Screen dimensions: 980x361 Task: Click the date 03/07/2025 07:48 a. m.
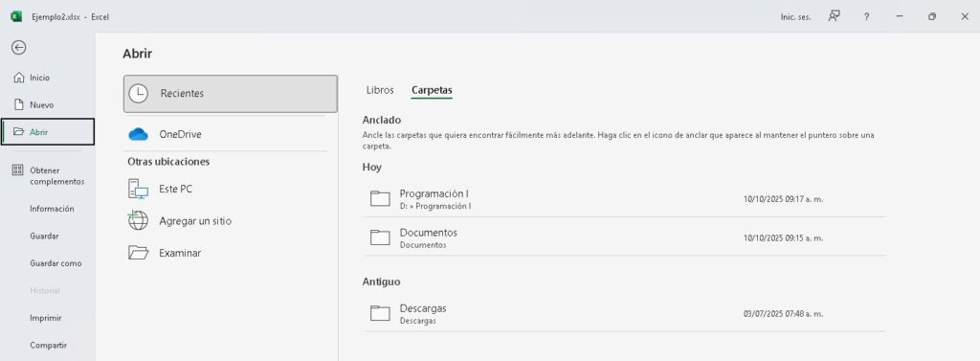tap(783, 314)
